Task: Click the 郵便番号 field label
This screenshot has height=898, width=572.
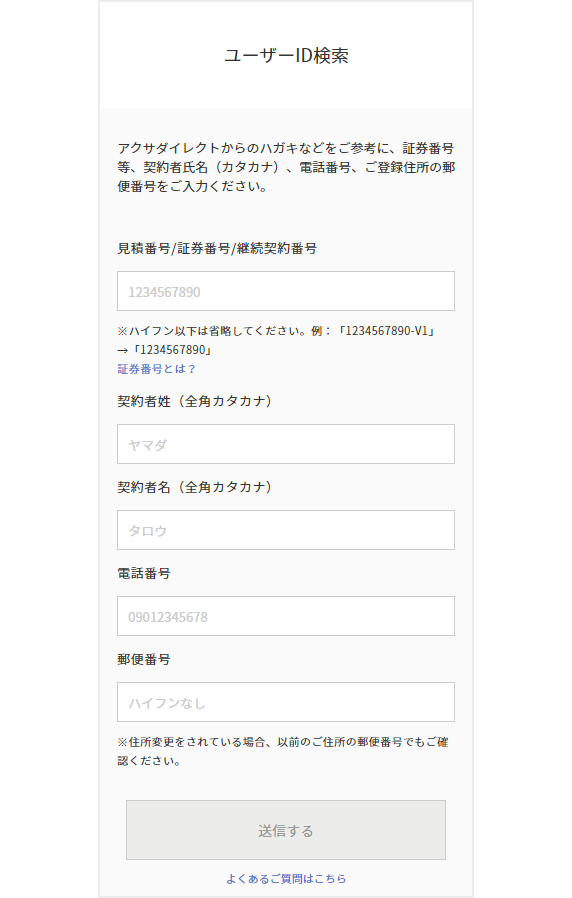Action: (x=144, y=659)
